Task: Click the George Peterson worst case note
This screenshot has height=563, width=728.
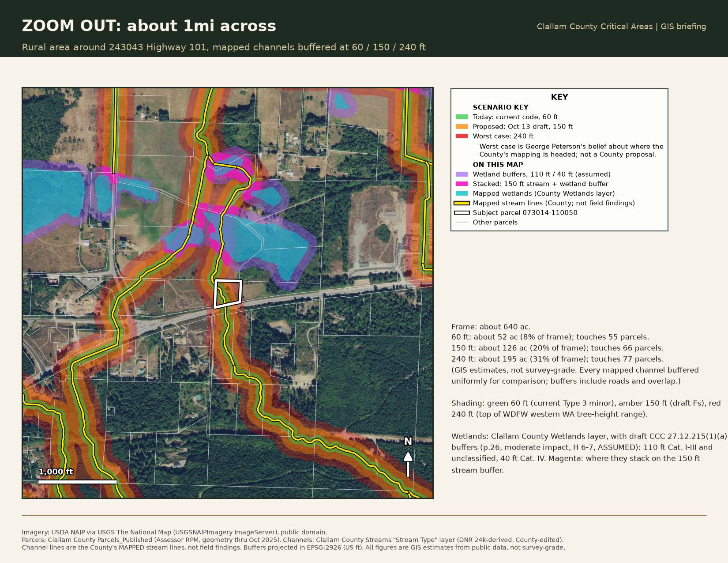Action: coord(571,151)
